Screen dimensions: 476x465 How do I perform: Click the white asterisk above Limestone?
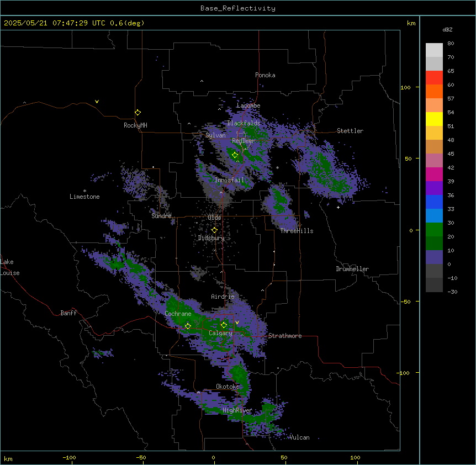(x=84, y=191)
